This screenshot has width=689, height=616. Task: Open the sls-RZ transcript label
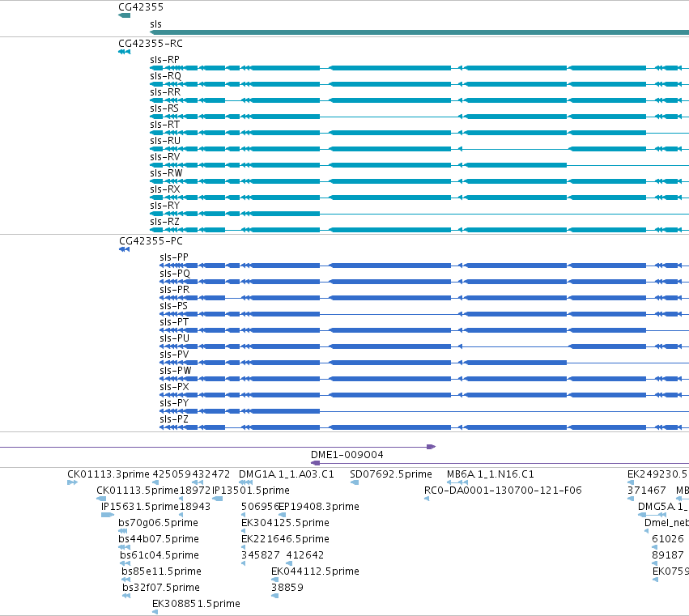coord(164,222)
